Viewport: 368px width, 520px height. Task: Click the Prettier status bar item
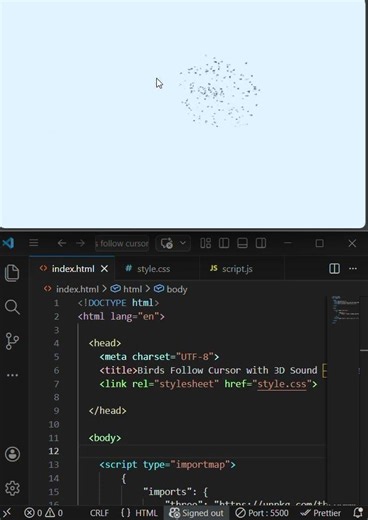coord(320,513)
